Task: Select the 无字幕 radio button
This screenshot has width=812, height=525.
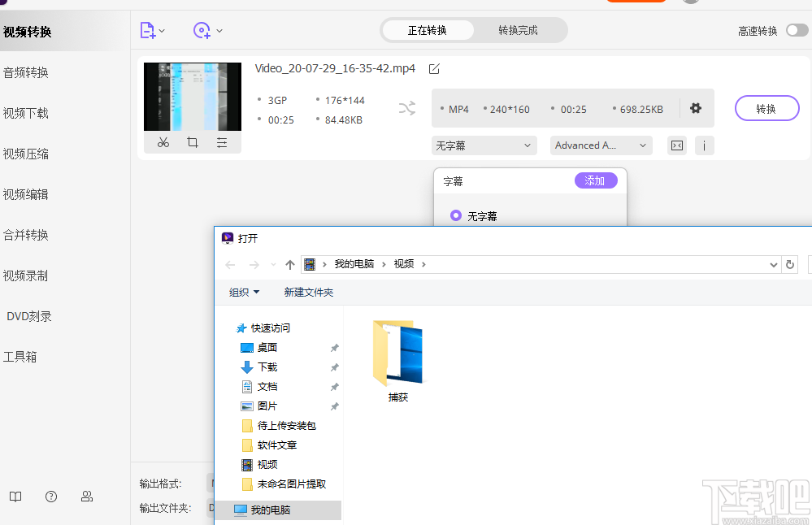Action: coord(455,215)
